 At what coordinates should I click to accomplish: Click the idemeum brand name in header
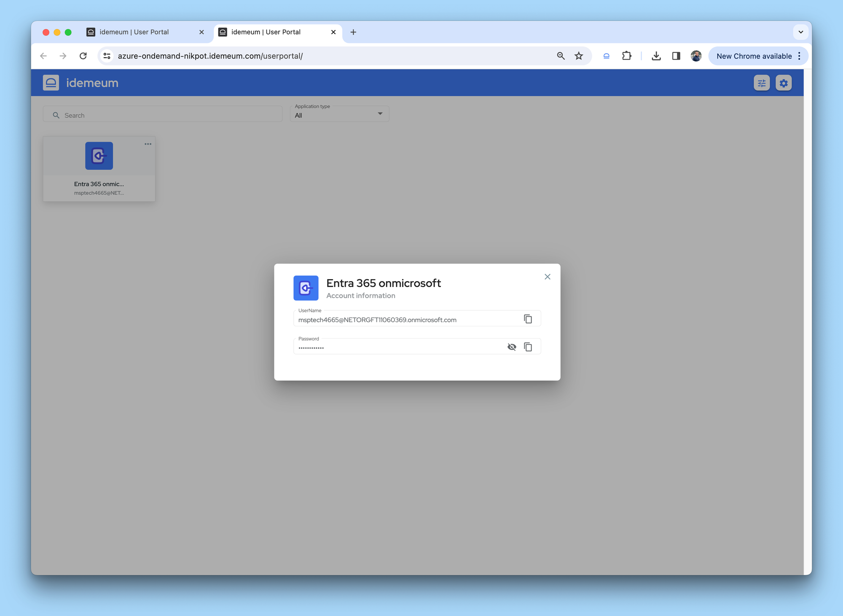click(x=92, y=83)
